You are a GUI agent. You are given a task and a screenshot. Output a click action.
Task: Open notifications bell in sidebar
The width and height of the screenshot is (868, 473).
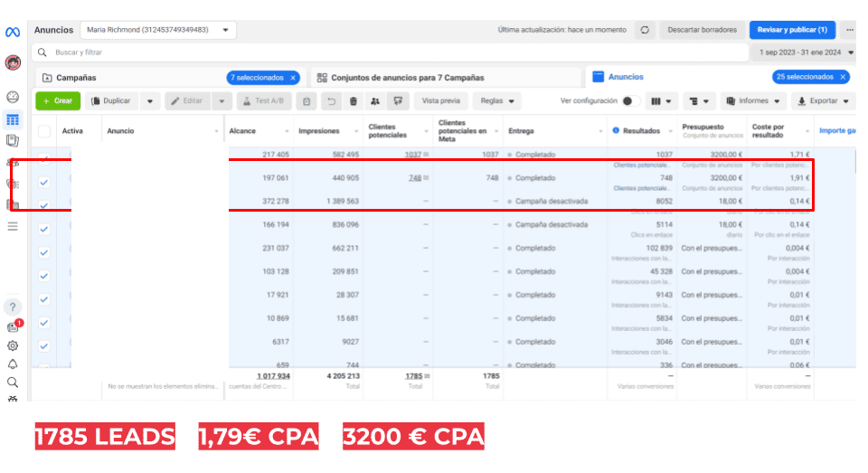point(13,364)
